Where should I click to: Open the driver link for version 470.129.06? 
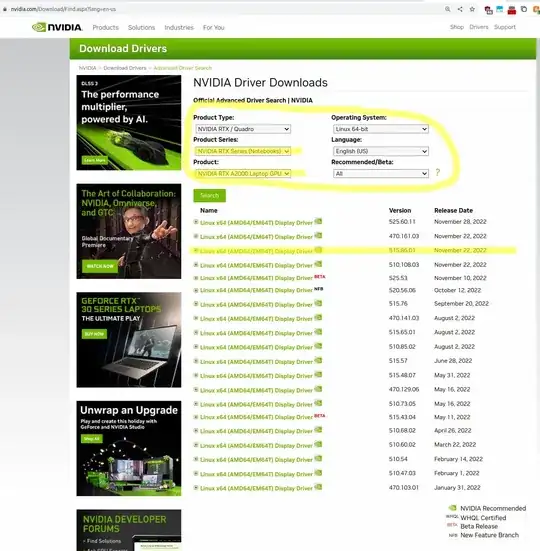256,390
